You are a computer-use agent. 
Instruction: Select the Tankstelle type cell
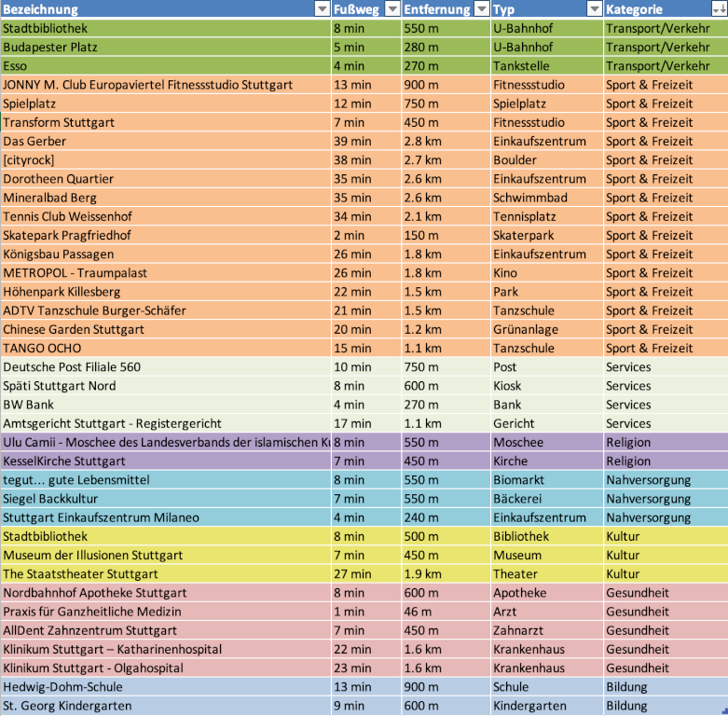(x=547, y=66)
